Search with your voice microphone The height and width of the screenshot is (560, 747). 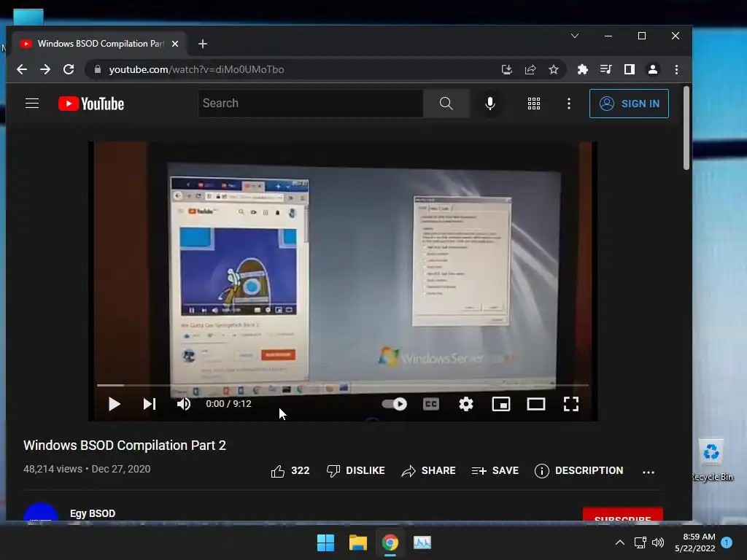tap(489, 104)
